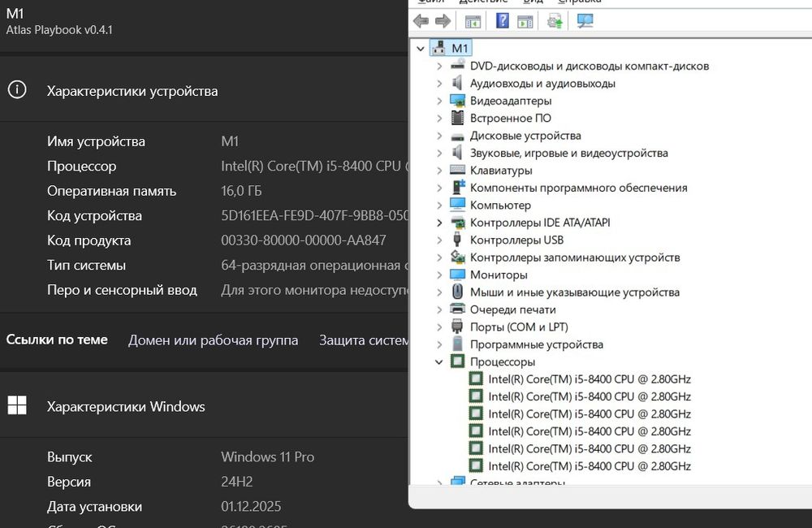
Task: Click the show/hide console tree toolbar icon
Action: [473, 21]
